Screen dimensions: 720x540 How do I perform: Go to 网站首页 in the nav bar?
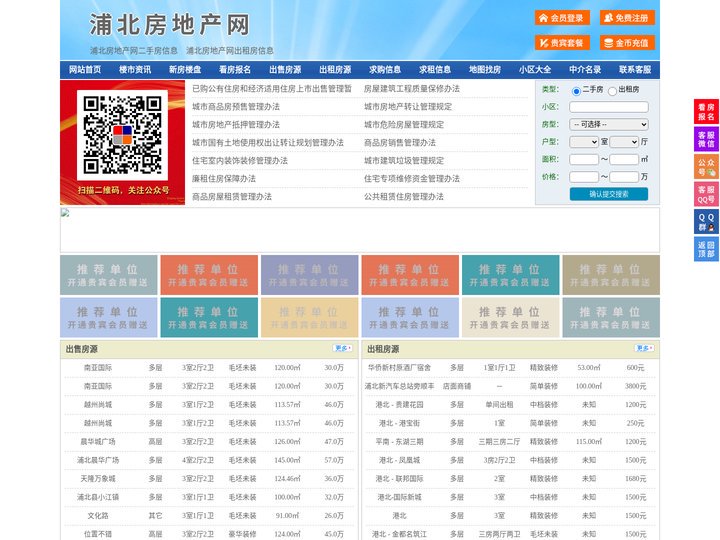85,70
